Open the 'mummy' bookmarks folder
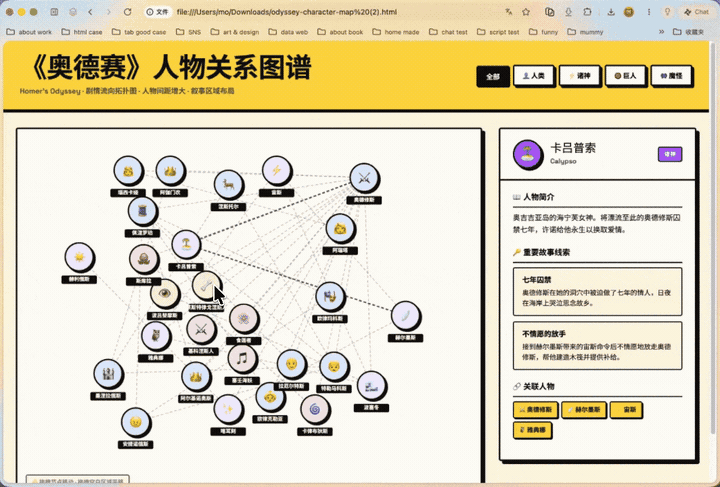The image size is (720, 487). (585, 32)
